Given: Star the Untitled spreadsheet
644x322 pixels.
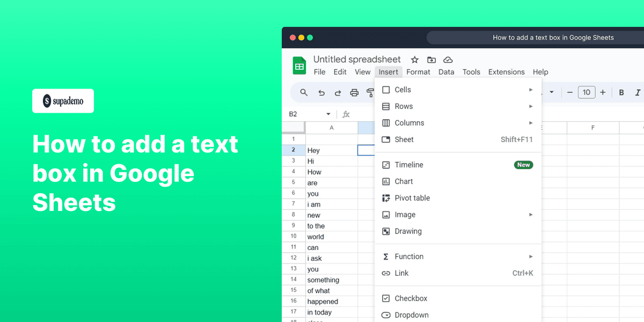Looking at the screenshot, I should pyautogui.click(x=414, y=60).
